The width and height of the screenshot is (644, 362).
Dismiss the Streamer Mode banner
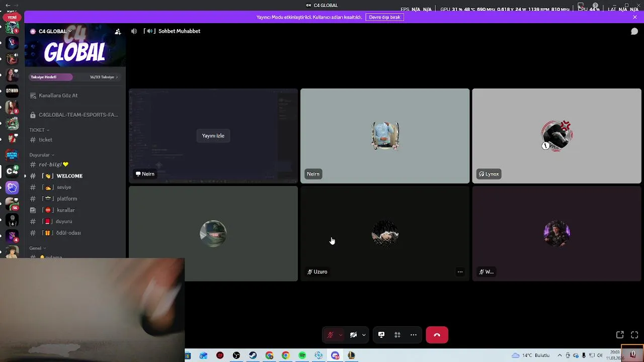(x=635, y=17)
